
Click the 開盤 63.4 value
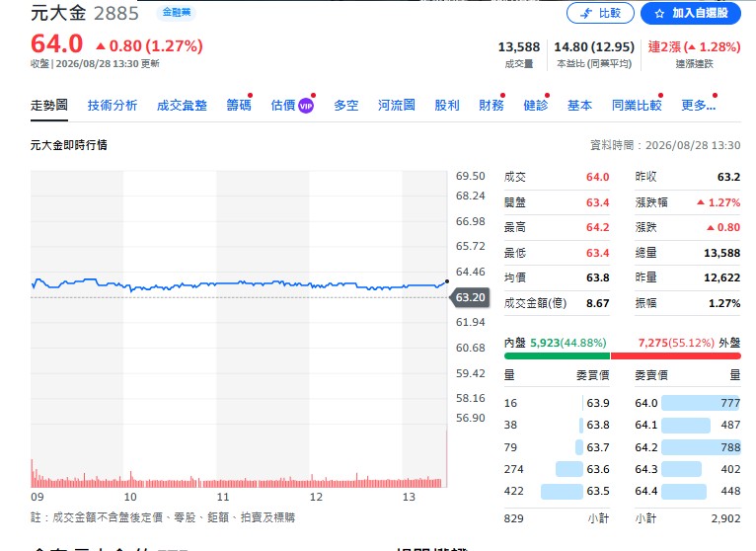pyautogui.click(x=598, y=202)
